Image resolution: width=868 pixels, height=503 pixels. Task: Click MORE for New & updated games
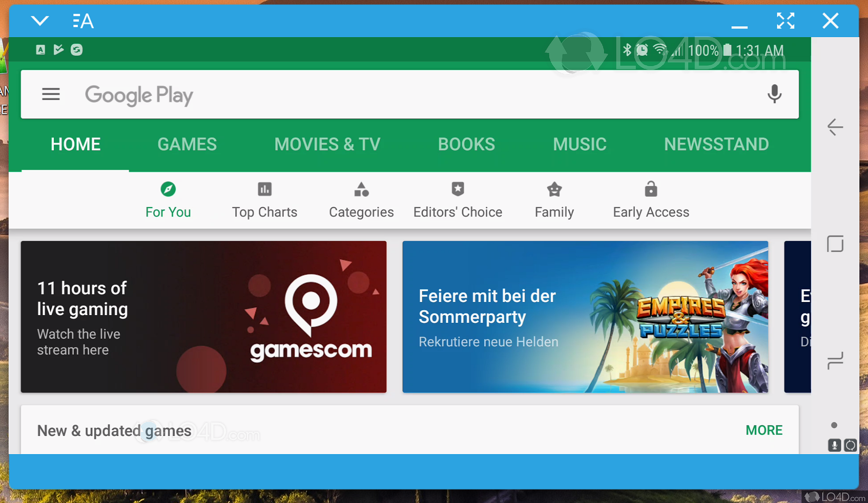pos(764,430)
